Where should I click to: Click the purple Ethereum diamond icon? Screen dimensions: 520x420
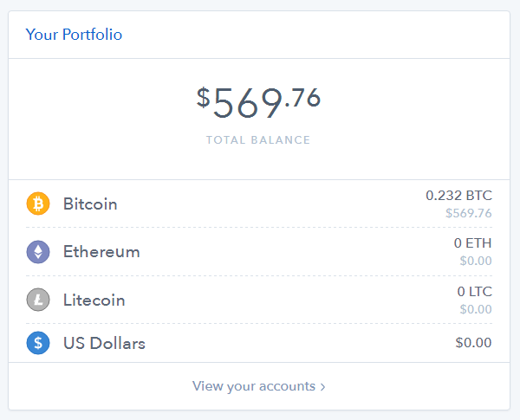(38, 252)
